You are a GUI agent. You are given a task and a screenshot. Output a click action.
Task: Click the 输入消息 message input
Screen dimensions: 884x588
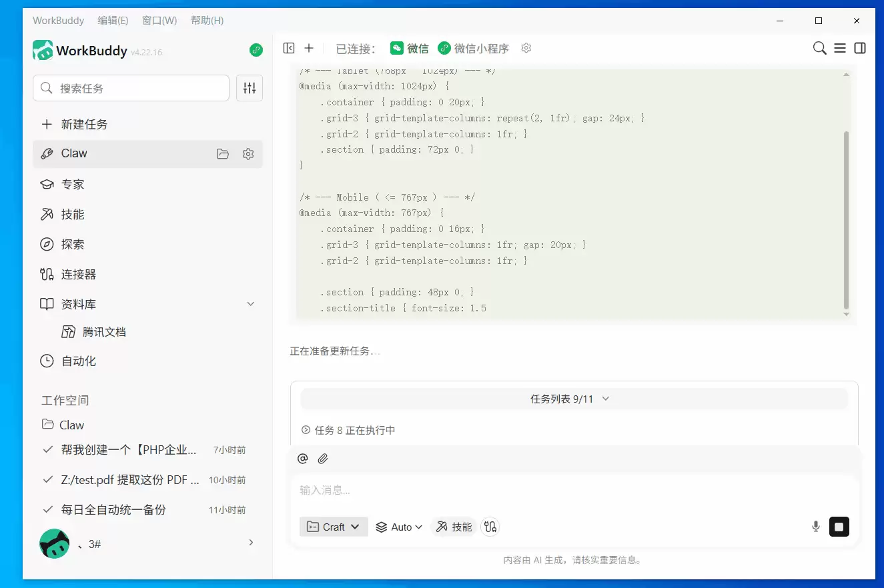click(574, 490)
